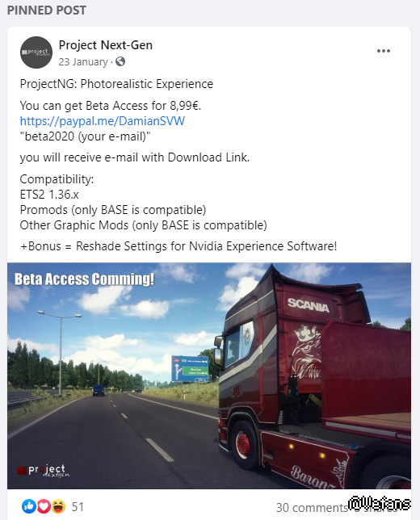
Task: Click the globe public audience icon
Action: coord(120,61)
